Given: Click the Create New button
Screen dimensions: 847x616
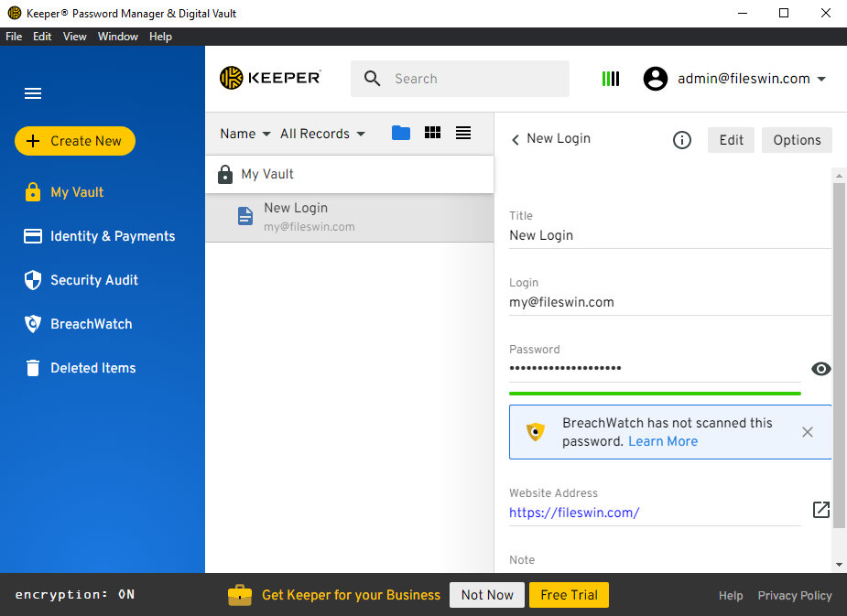Looking at the screenshot, I should (75, 141).
